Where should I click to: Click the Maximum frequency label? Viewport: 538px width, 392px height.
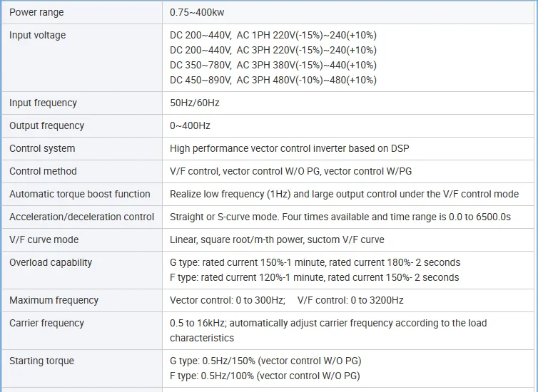click(x=52, y=300)
